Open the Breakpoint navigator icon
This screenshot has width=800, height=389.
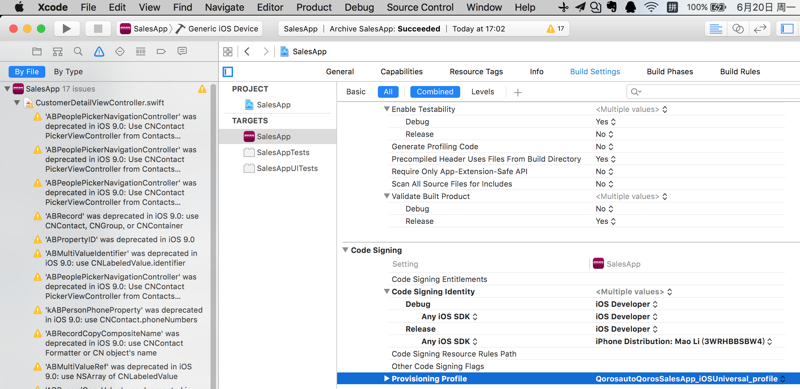click(161, 52)
